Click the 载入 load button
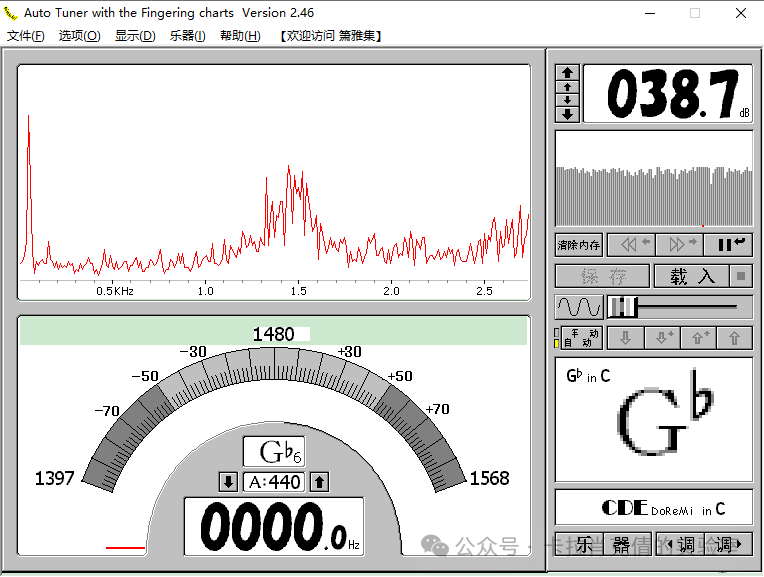This screenshot has height=577, width=764. tap(692, 276)
